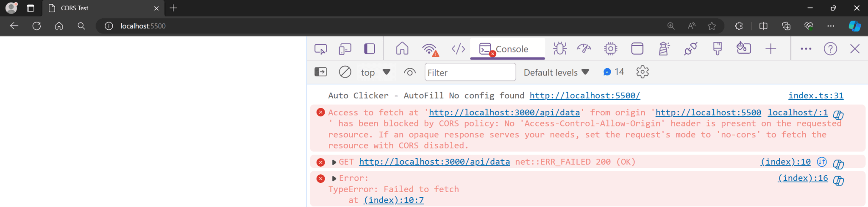Open the Memory chip tool
The image size is (868, 207).
pyautogui.click(x=610, y=49)
